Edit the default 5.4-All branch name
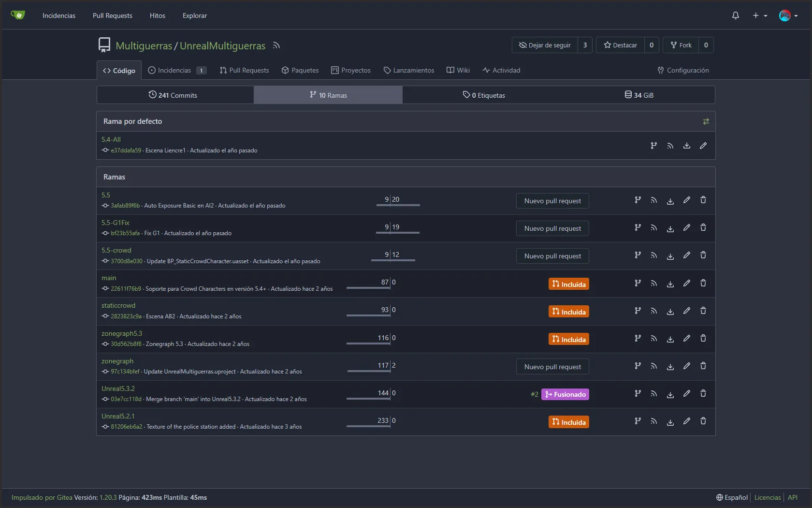 coord(703,146)
